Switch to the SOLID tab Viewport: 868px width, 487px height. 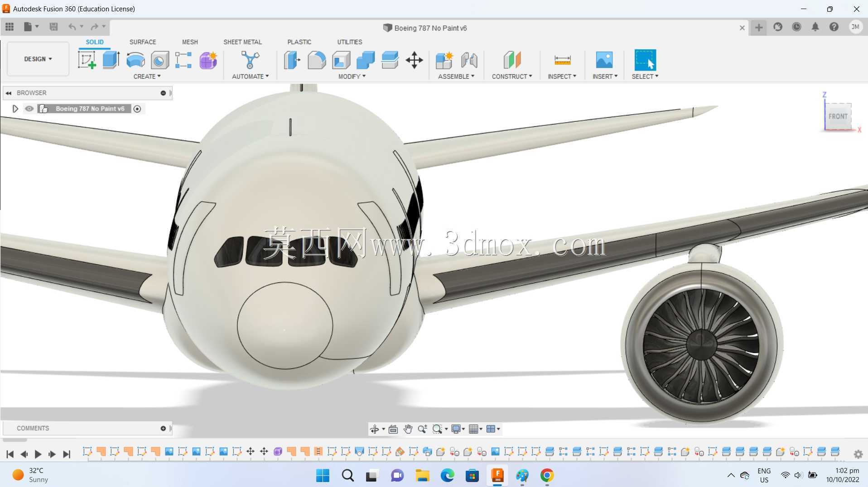coord(95,42)
